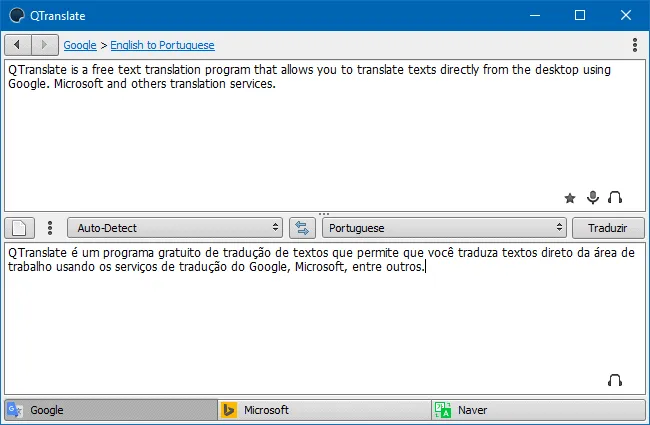Viewport: 650px width, 425px height.
Task: Clear text with the blank page icon
Action: tap(19, 228)
